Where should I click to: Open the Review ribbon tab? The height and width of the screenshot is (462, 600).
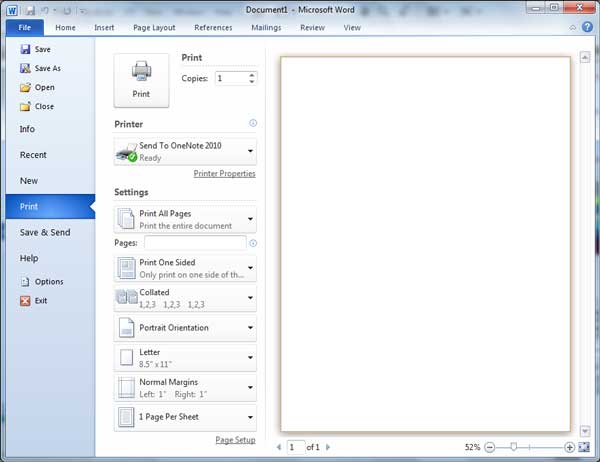[313, 28]
